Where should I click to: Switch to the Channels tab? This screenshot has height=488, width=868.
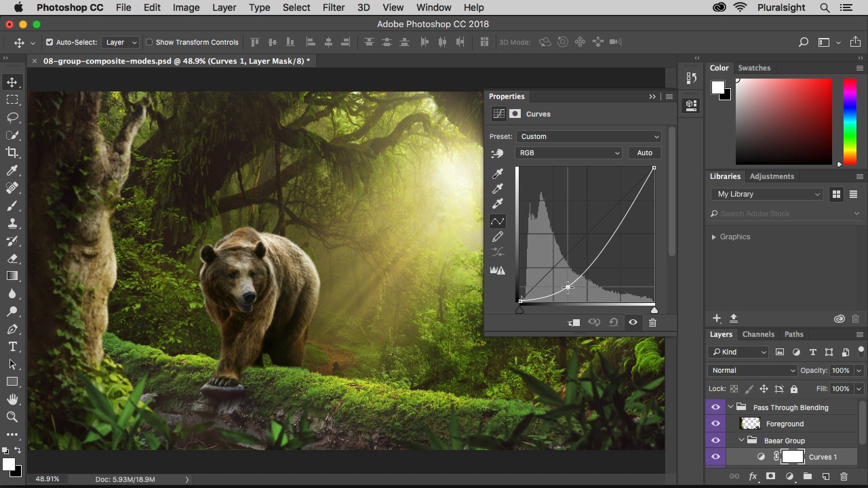pyautogui.click(x=758, y=334)
